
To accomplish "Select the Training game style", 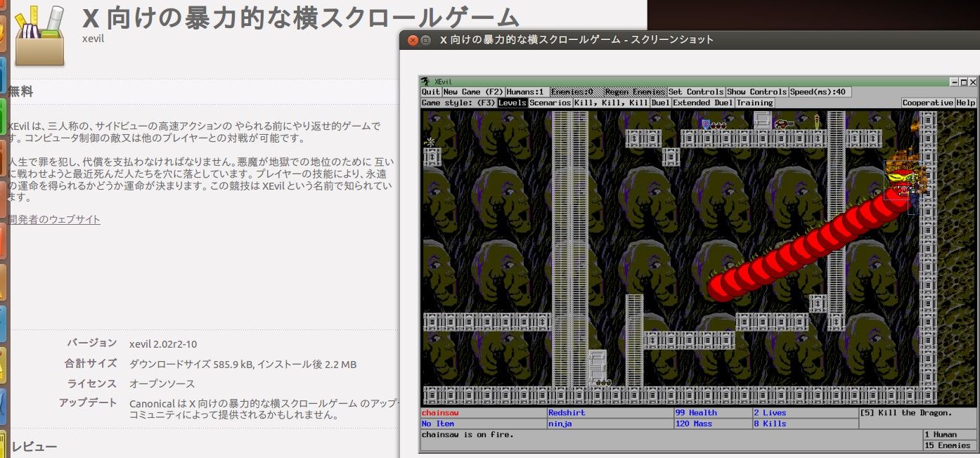I will click(755, 103).
